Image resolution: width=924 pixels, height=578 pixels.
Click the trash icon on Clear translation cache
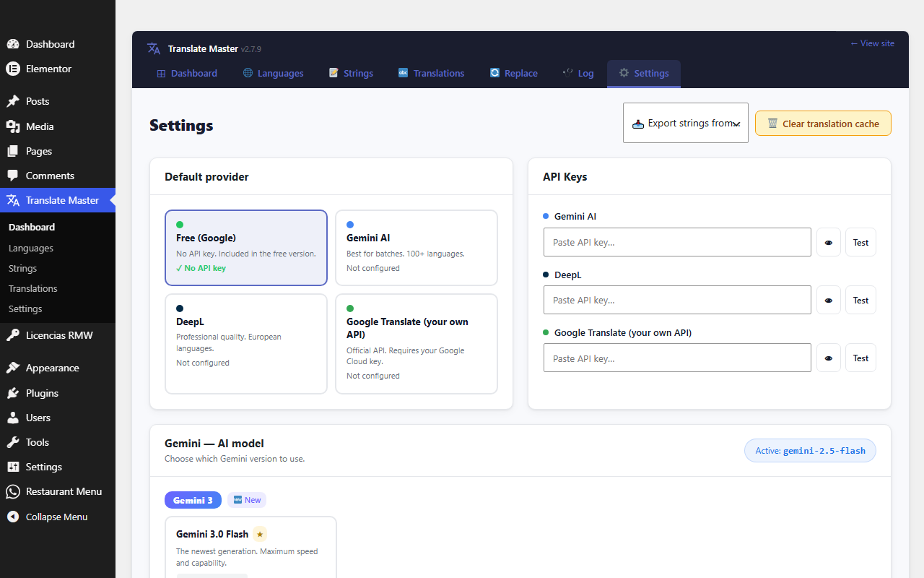[x=772, y=124]
